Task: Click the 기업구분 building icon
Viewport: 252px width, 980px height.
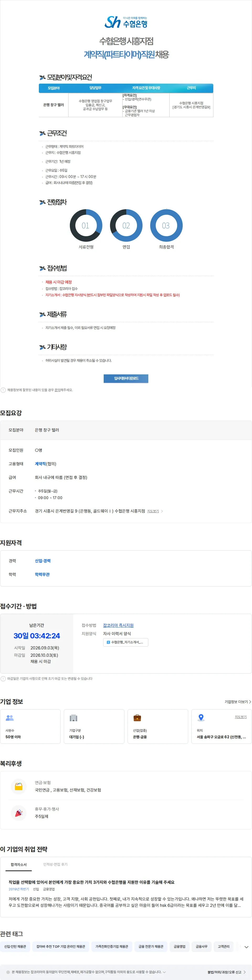Action: pos(73,718)
